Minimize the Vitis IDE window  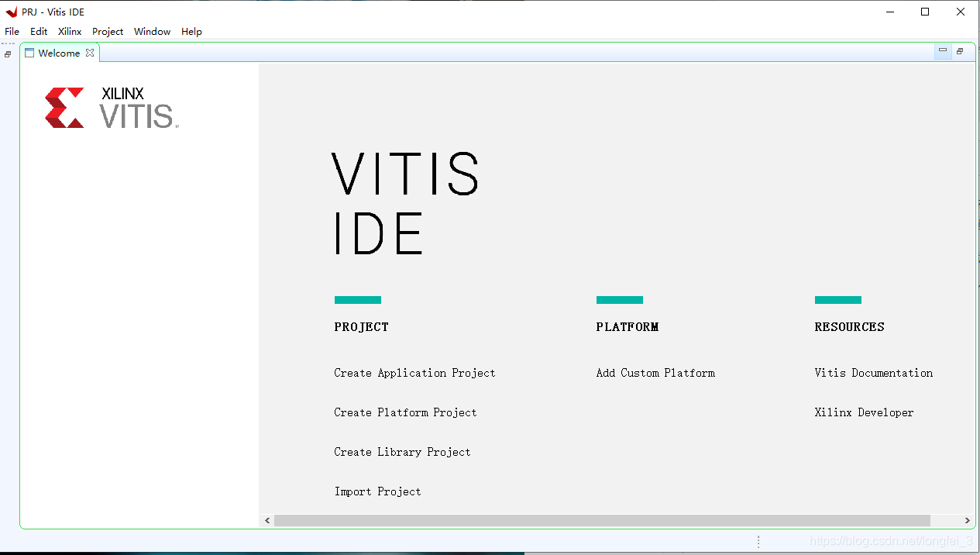[x=889, y=12]
